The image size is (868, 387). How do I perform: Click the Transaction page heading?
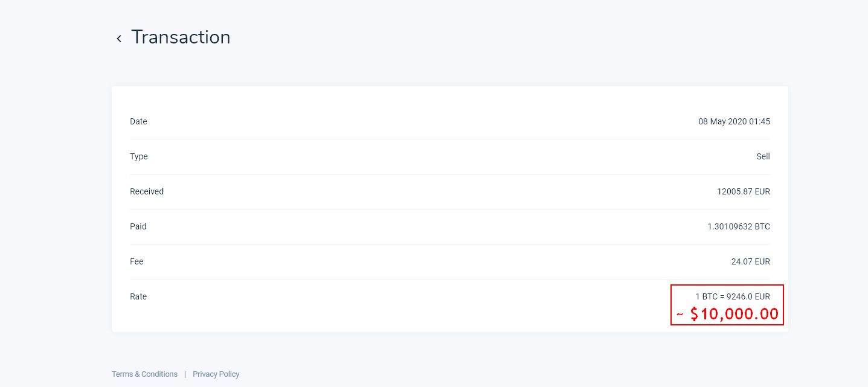[x=181, y=37]
